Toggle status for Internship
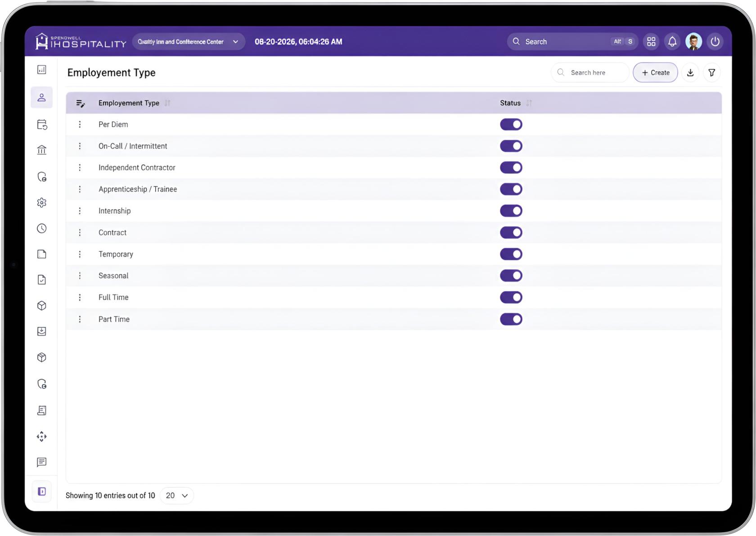 coord(511,211)
